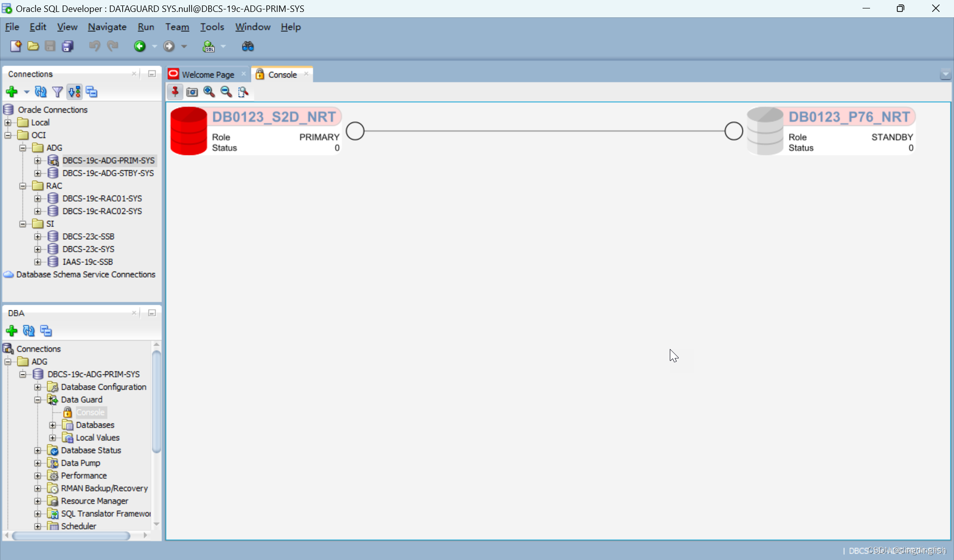Select RMAN Backup/Recovery node
Screen dimensions: 954x560
(x=104, y=489)
